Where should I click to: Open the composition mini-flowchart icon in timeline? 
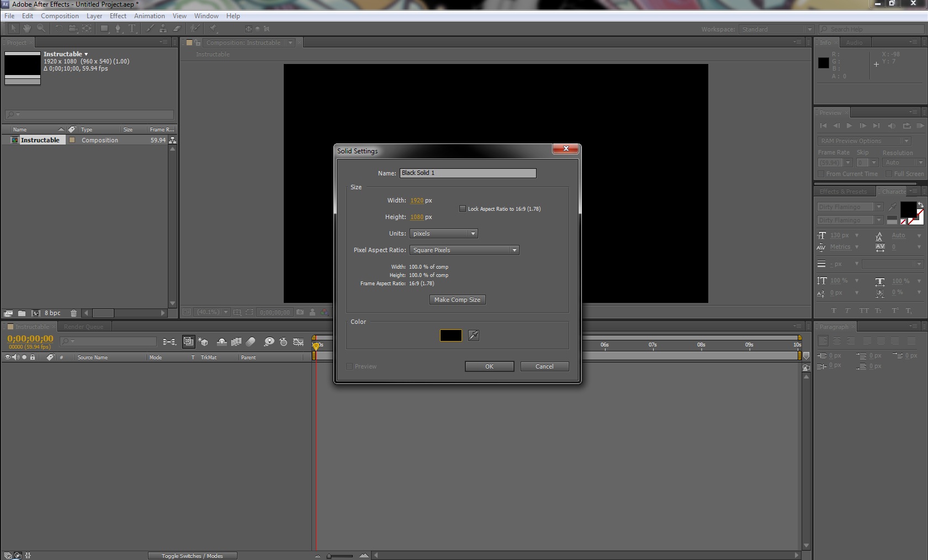(x=169, y=342)
